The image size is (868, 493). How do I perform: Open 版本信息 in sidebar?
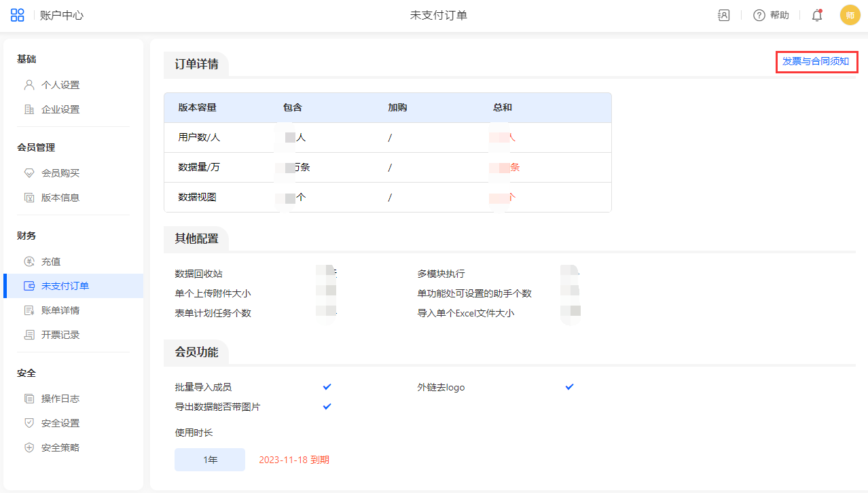(60, 198)
